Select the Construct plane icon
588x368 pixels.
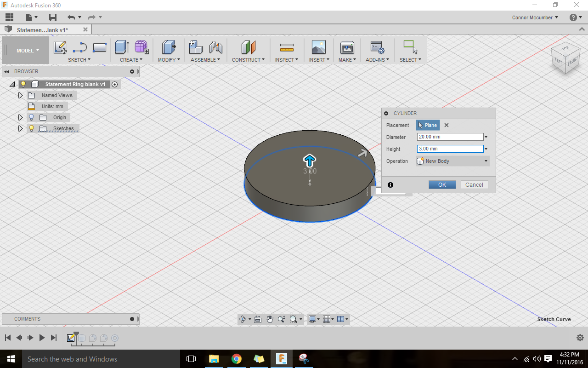click(248, 47)
